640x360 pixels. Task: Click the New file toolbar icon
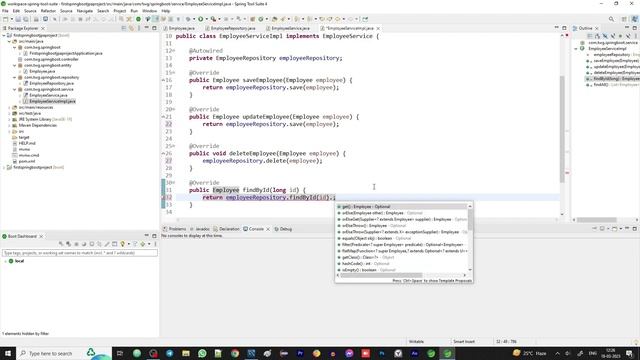pos(5,19)
